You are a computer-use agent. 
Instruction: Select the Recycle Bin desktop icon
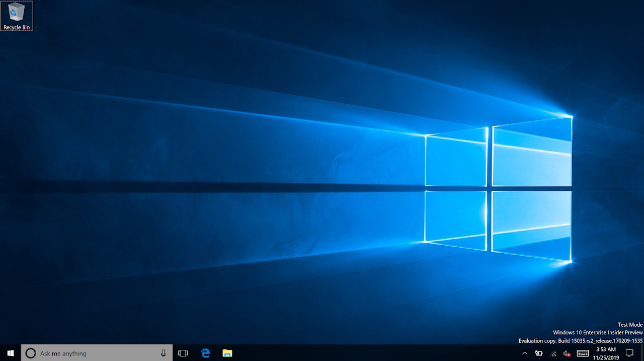(x=17, y=16)
